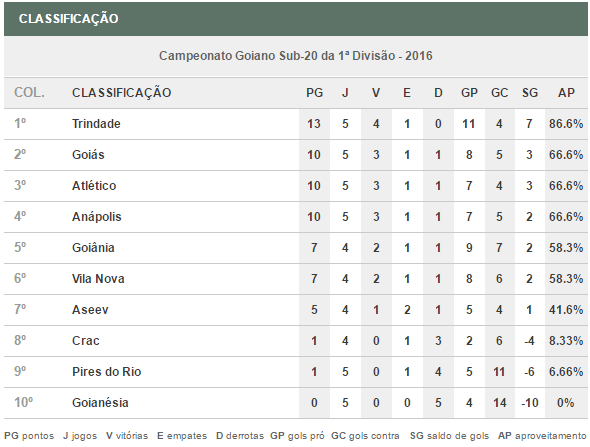Click the AP column header
Image resolution: width=590 pixels, height=447 pixels.
coord(566,93)
